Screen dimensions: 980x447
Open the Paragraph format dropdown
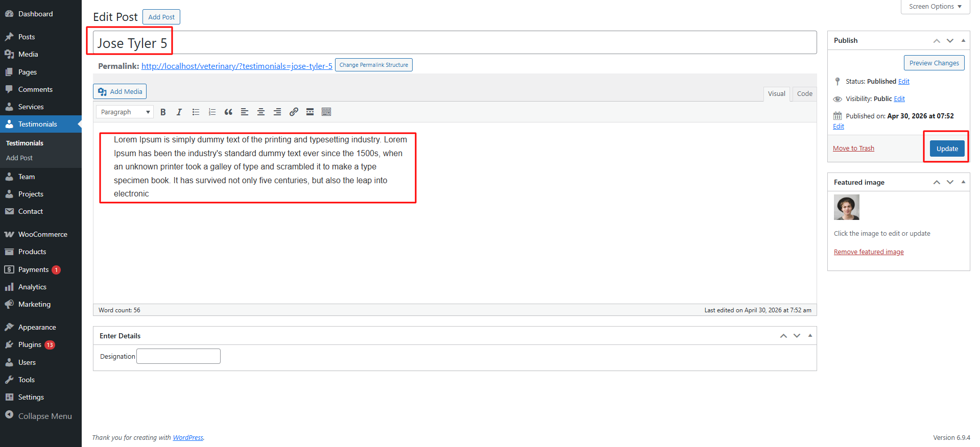[125, 112]
